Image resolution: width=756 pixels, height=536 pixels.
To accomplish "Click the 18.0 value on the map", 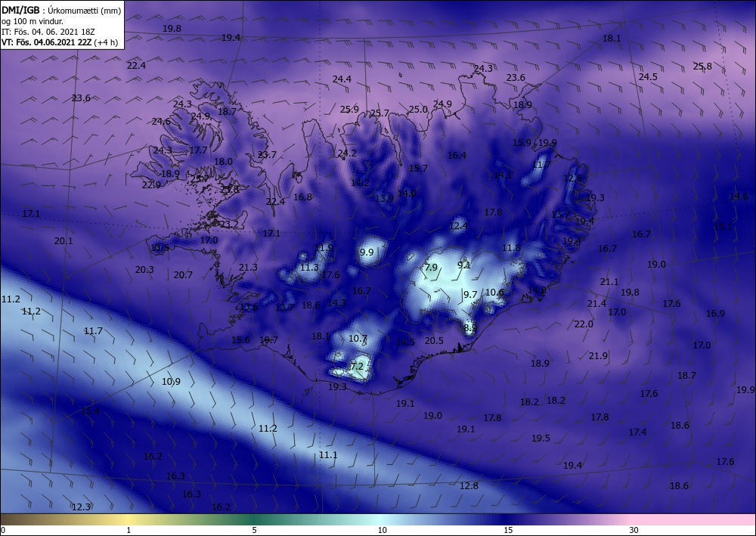I will (223, 162).
